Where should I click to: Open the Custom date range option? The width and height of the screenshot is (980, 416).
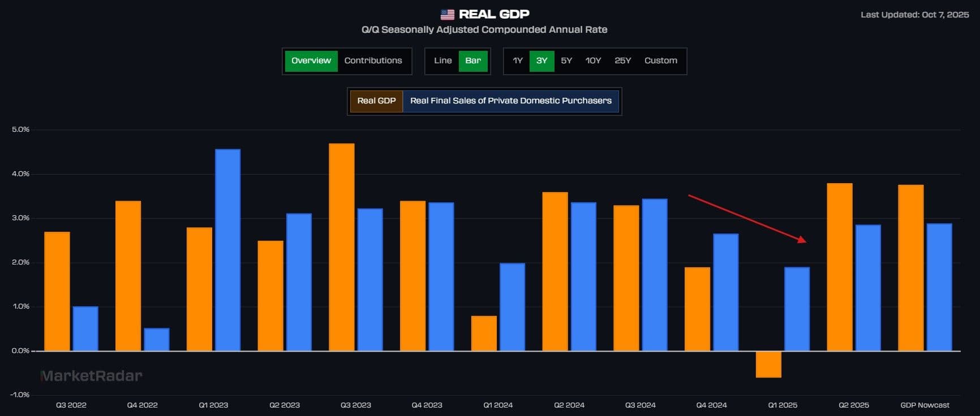tap(660, 61)
